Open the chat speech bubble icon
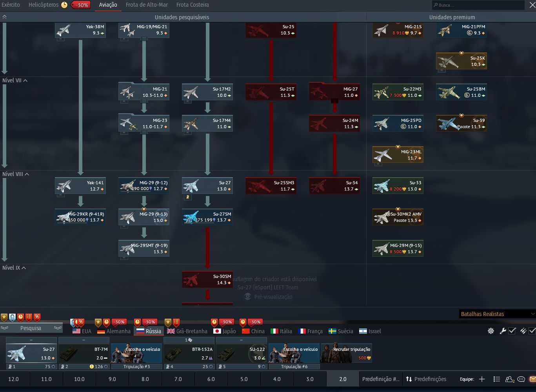This screenshot has height=392, width=536. [x=521, y=379]
